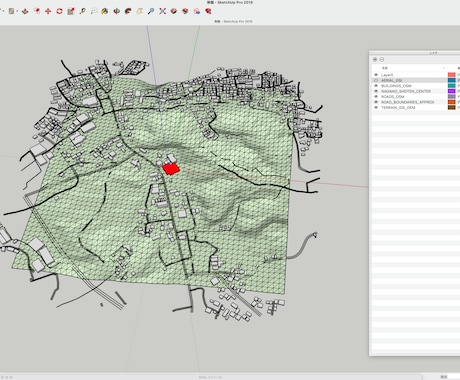460x380 pixels.
Task: Select the TERRAIN_GSI_DEM layer name
Action: pyautogui.click(x=398, y=107)
